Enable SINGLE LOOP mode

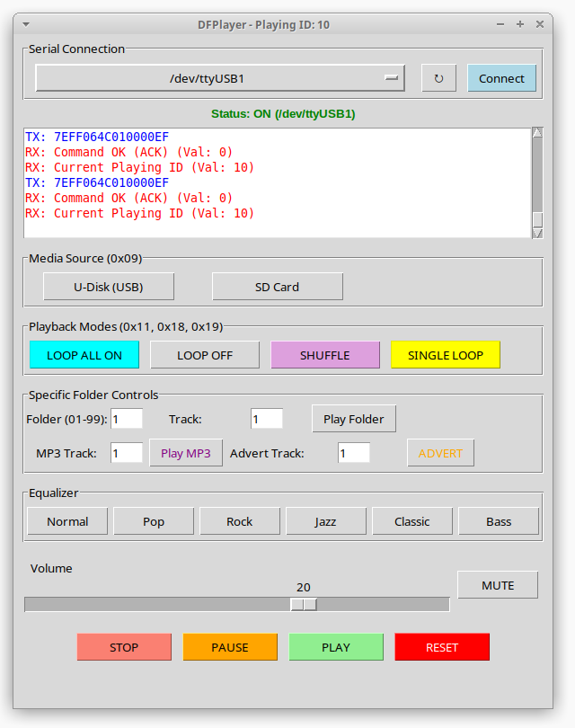click(x=446, y=355)
